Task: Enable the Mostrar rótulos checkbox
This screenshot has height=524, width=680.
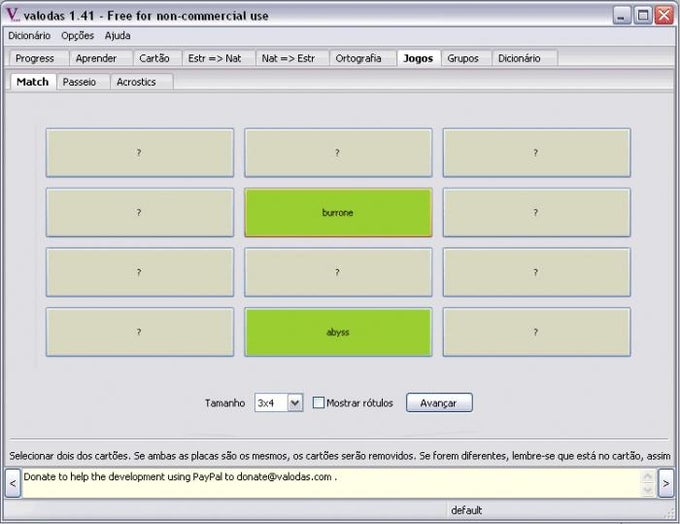Action: (318, 403)
